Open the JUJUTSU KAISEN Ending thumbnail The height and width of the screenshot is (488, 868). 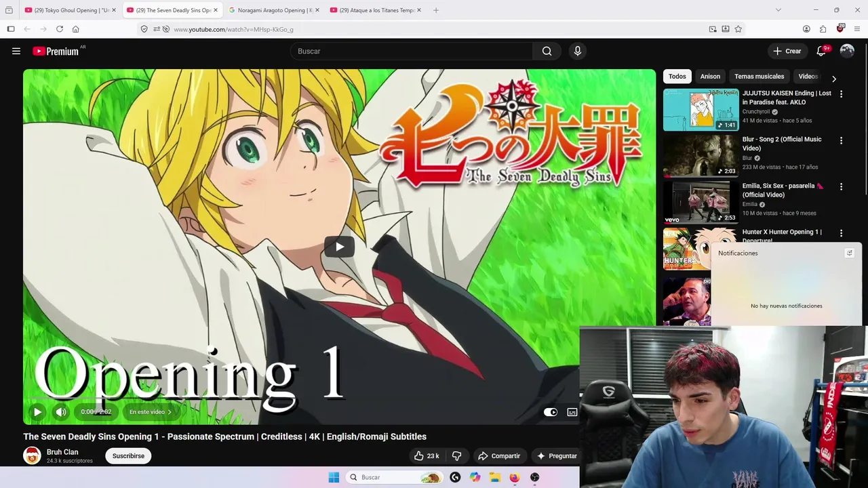coord(701,110)
